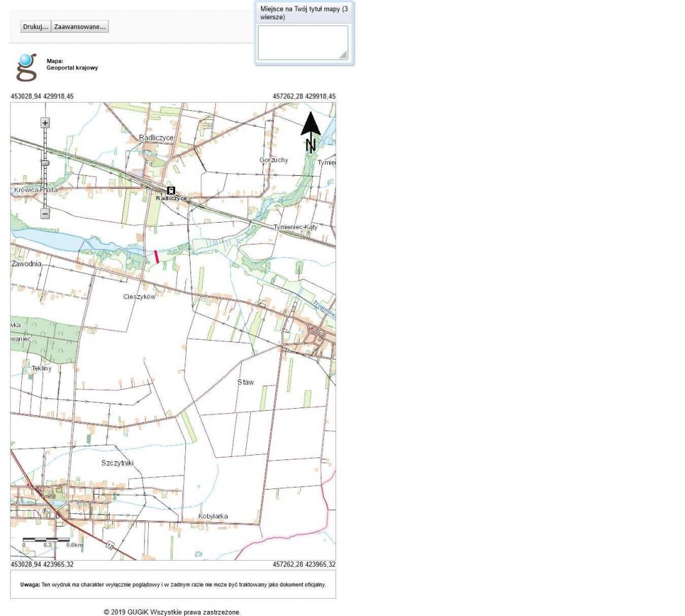Open the Zaawansowane... advanced options

[x=80, y=27]
